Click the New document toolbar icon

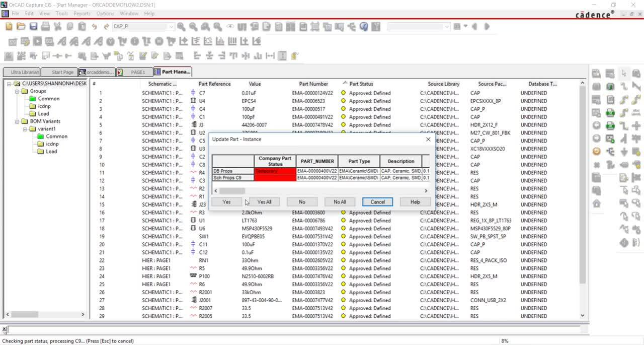[x=9, y=26]
